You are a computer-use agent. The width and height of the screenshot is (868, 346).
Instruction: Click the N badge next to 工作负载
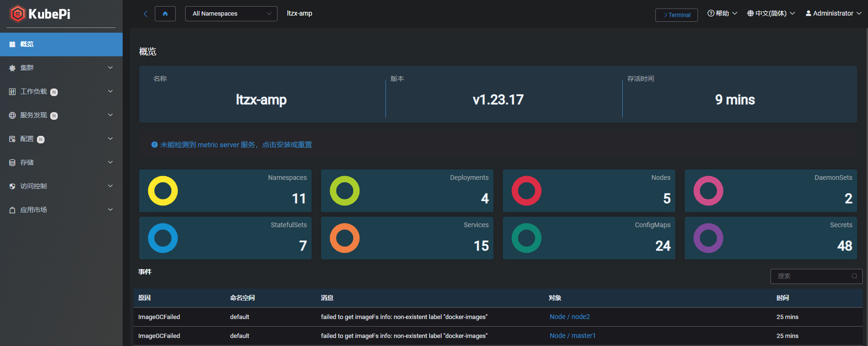pyautogui.click(x=54, y=92)
